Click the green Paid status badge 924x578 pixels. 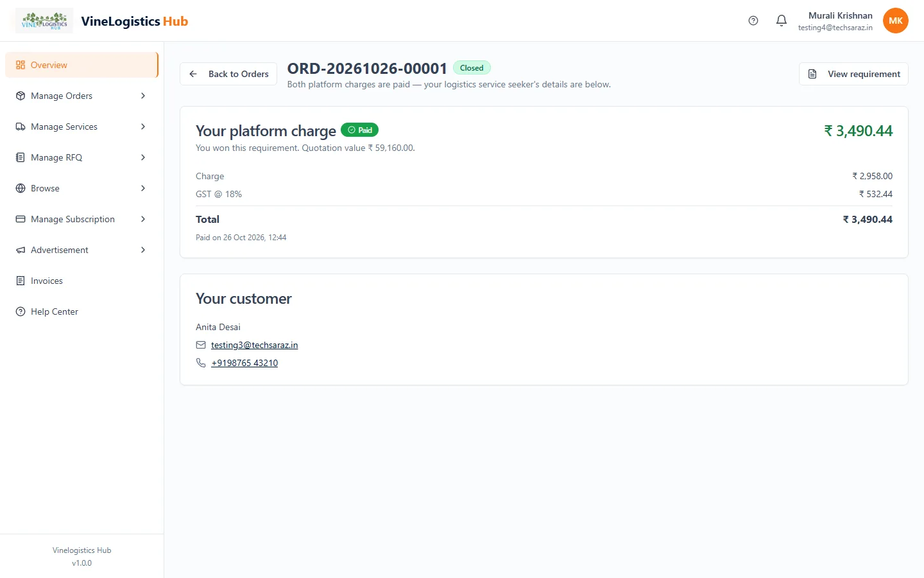[359, 130]
